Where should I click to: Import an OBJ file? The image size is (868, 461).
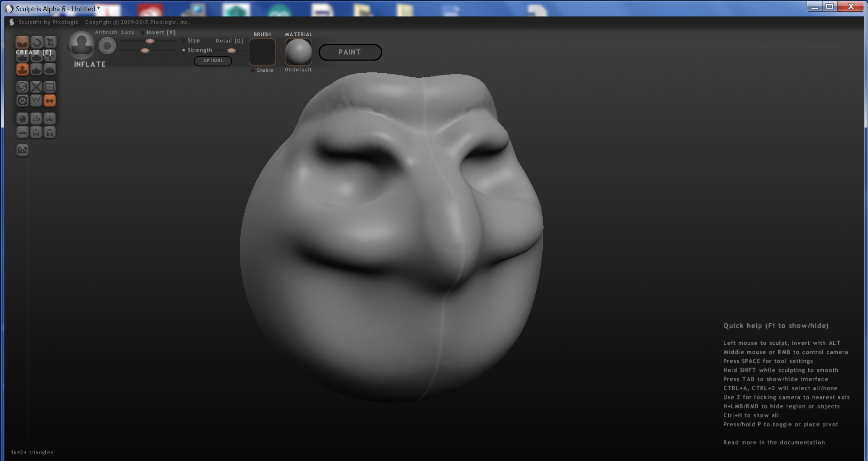click(36, 118)
